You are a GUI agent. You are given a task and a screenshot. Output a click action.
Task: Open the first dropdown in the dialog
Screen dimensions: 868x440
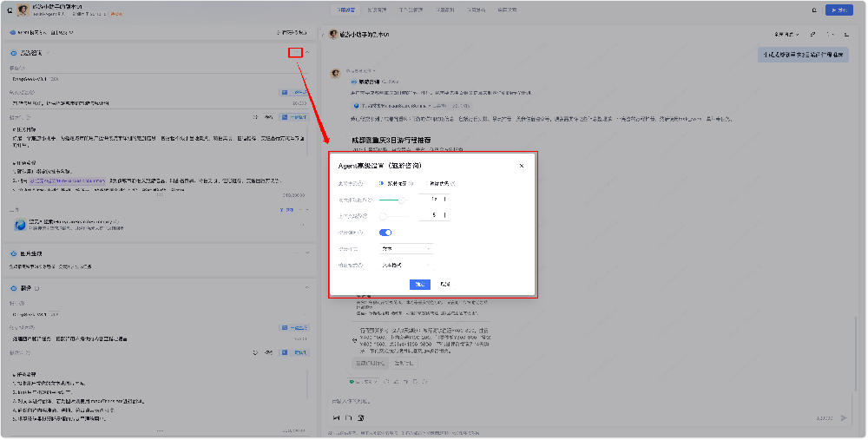pos(406,249)
